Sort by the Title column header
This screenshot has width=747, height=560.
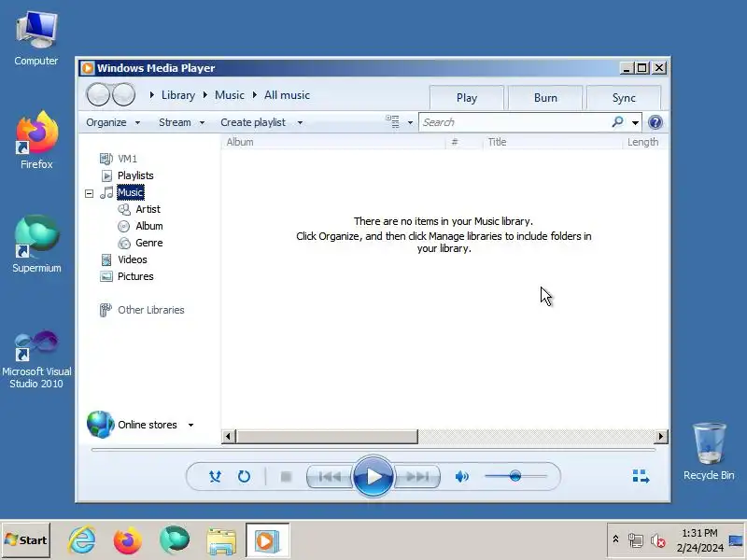pyautogui.click(x=553, y=142)
